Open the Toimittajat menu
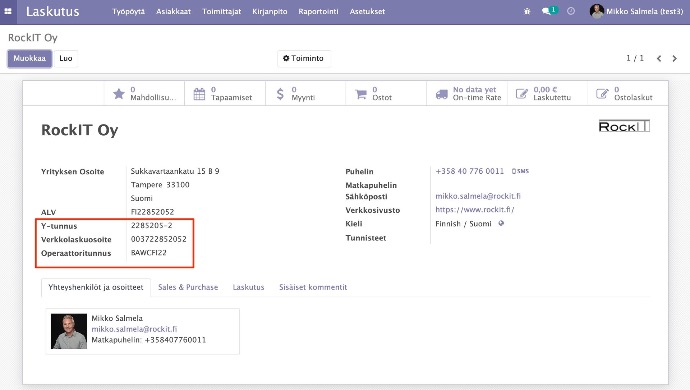Viewport: 690px width, 390px height. [x=221, y=11]
